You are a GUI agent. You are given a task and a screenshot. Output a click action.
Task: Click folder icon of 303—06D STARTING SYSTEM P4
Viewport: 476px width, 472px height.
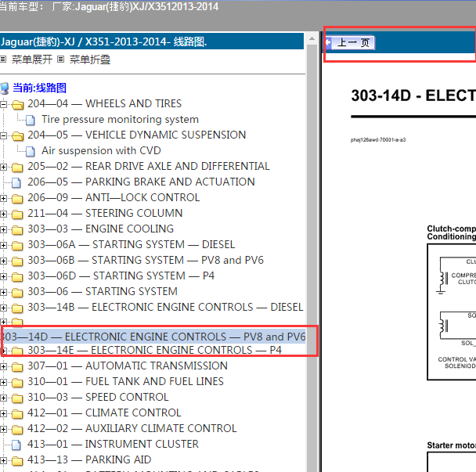pyautogui.click(x=17, y=277)
